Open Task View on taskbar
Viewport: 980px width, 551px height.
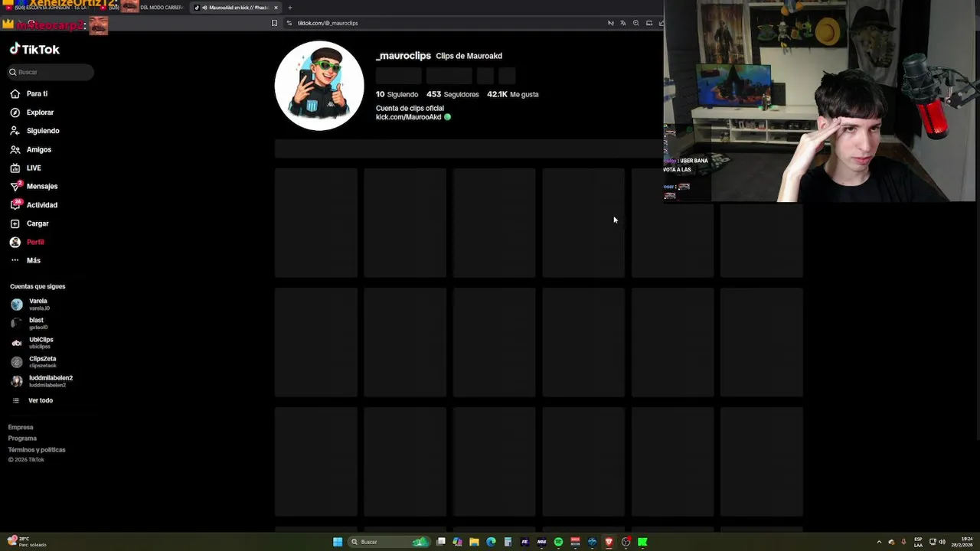(x=441, y=542)
